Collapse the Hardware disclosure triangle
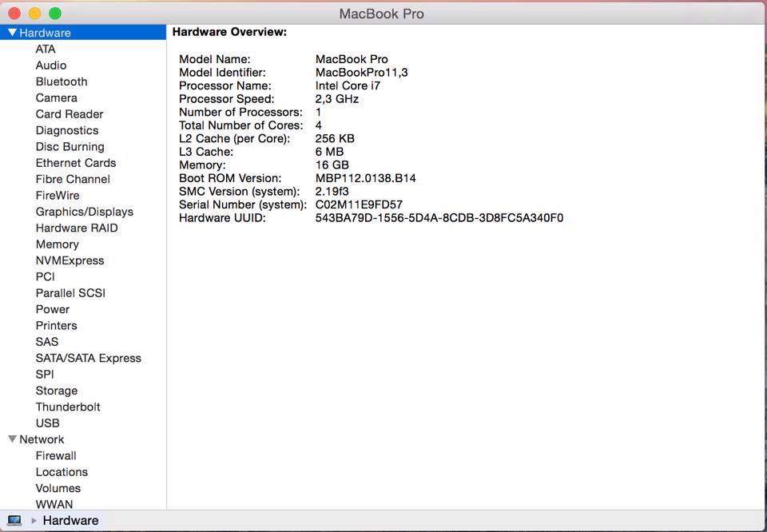The width and height of the screenshot is (767, 532). [x=12, y=33]
